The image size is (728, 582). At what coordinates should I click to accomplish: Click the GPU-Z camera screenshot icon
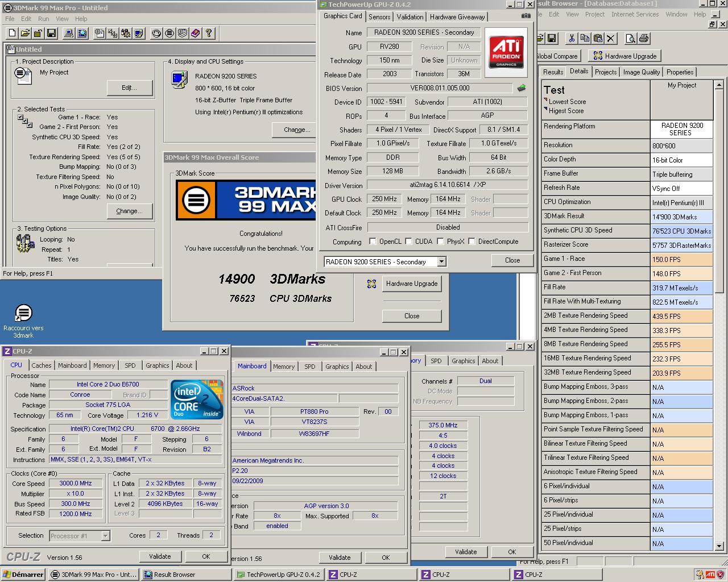pyautogui.click(x=526, y=16)
